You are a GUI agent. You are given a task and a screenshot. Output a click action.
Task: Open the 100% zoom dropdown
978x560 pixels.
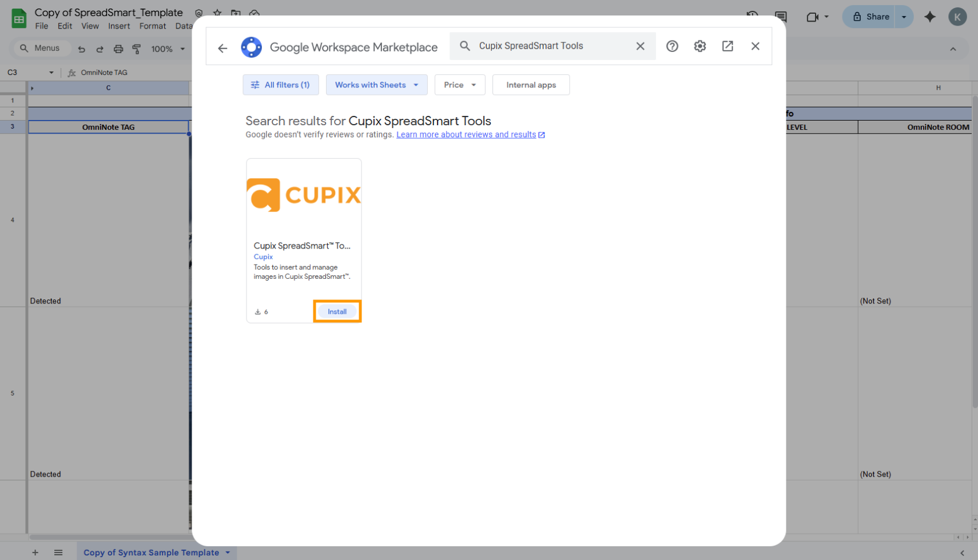168,49
